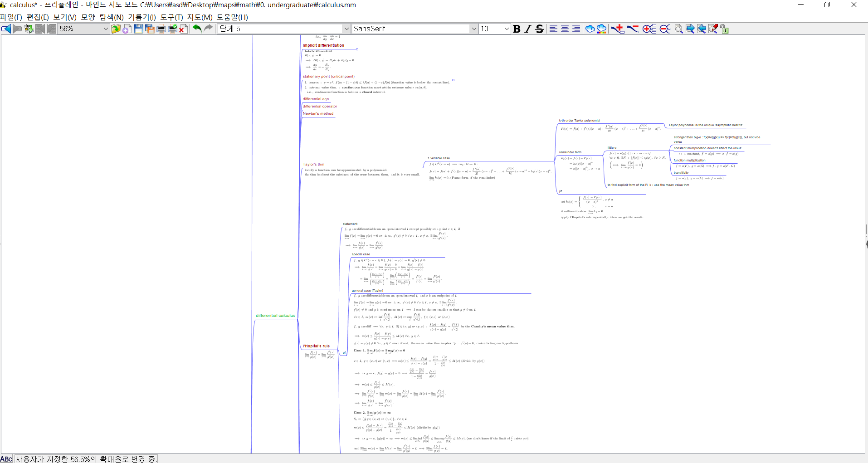The image size is (868, 463).
Task: Create a new map with the page icon
Action: [x=127, y=29]
